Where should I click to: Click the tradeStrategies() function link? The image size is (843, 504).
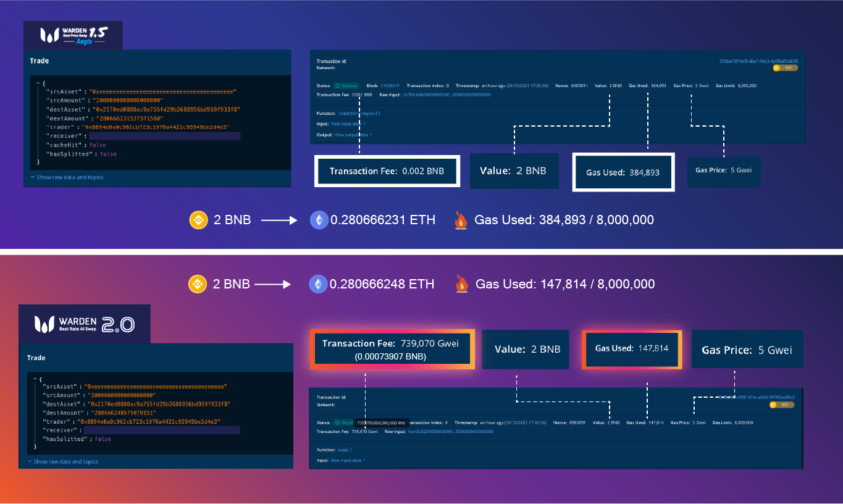click(x=359, y=113)
